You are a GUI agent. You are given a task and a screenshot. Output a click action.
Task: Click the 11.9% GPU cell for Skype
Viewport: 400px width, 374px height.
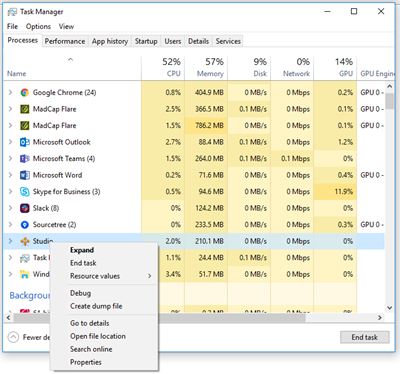[x=335, y=192]
